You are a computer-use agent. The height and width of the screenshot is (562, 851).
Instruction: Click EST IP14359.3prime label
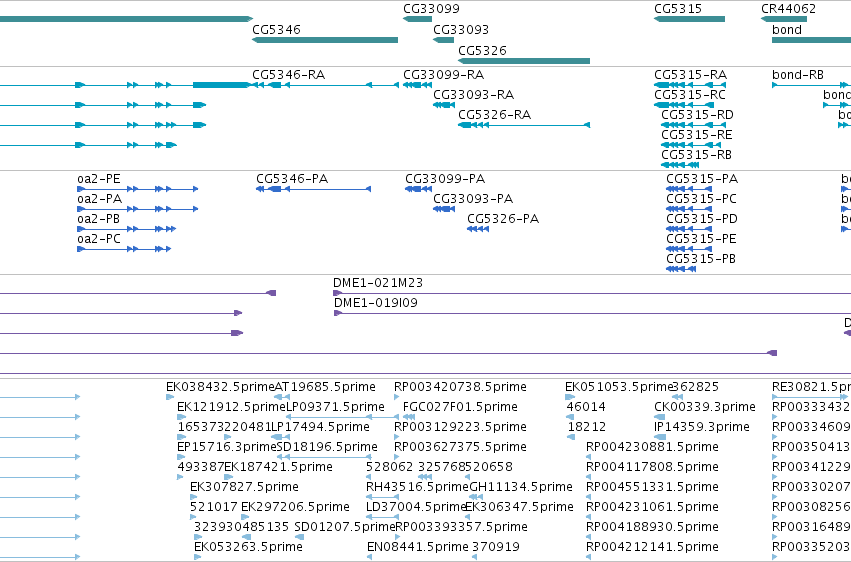[x=702, y=427]
